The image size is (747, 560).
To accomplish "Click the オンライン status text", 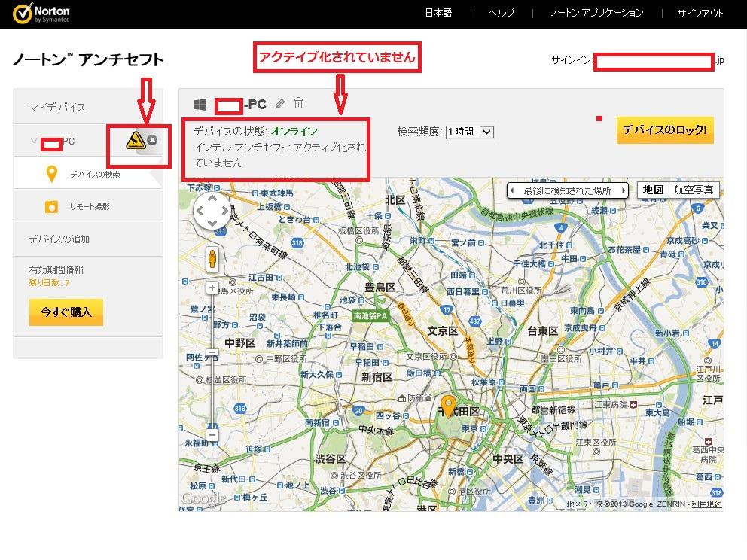I will tap(294, 132).
